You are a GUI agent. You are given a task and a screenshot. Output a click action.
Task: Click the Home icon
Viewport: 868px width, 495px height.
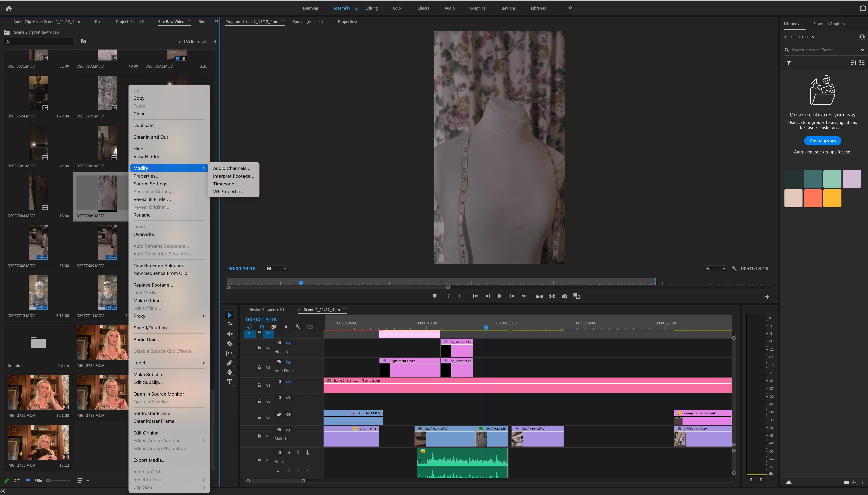pyautogui.click(x=9, y=8)
